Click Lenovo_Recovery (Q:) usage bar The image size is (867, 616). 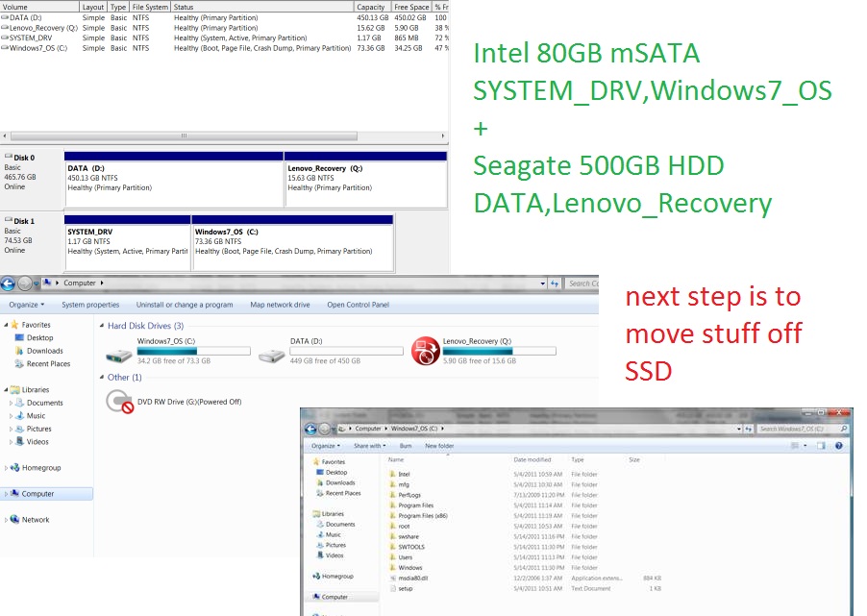pos(499,351)
